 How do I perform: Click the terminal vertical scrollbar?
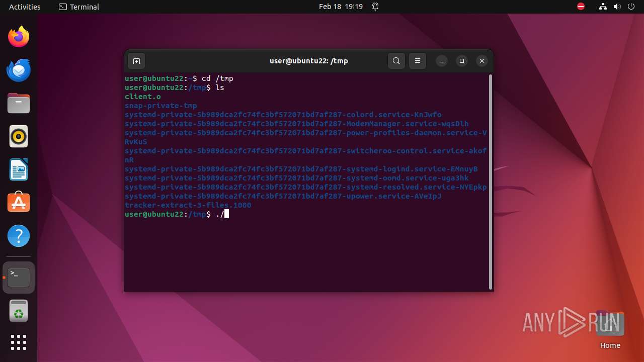coord(491,182)
